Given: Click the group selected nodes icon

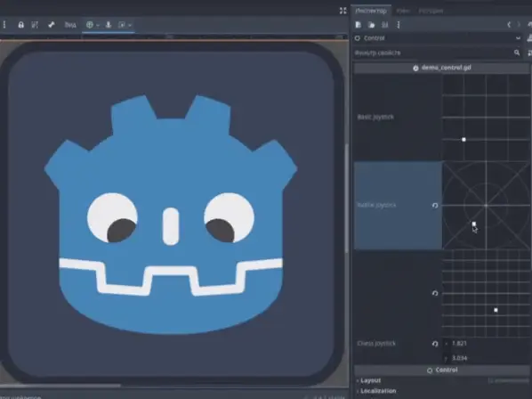Looking at the screenshot, I should coord(35,25).
